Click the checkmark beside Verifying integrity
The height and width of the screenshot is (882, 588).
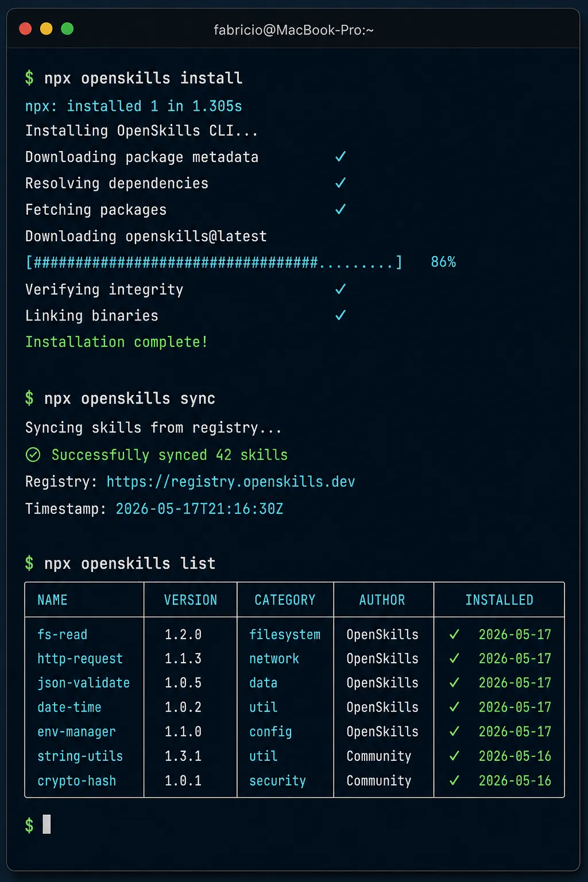click(x=341, y=289)
